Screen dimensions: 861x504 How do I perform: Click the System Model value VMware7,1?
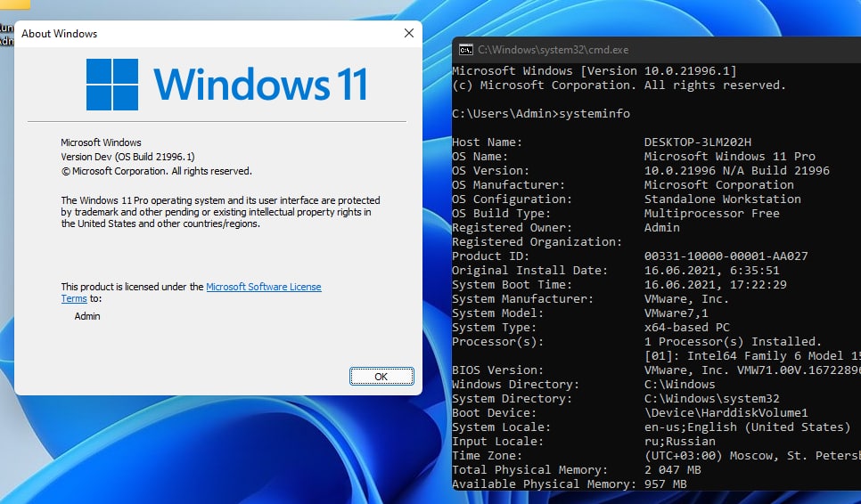pyautogui.click(x=676, y=313)
